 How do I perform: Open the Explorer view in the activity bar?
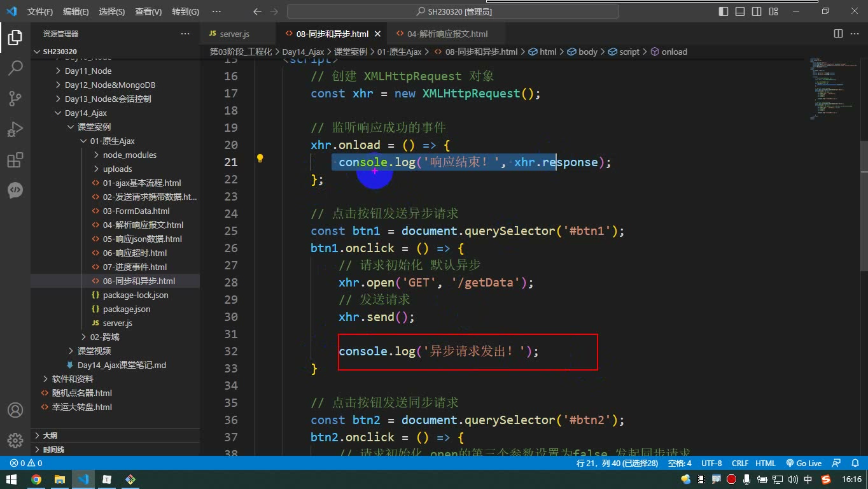pos(15,38)
